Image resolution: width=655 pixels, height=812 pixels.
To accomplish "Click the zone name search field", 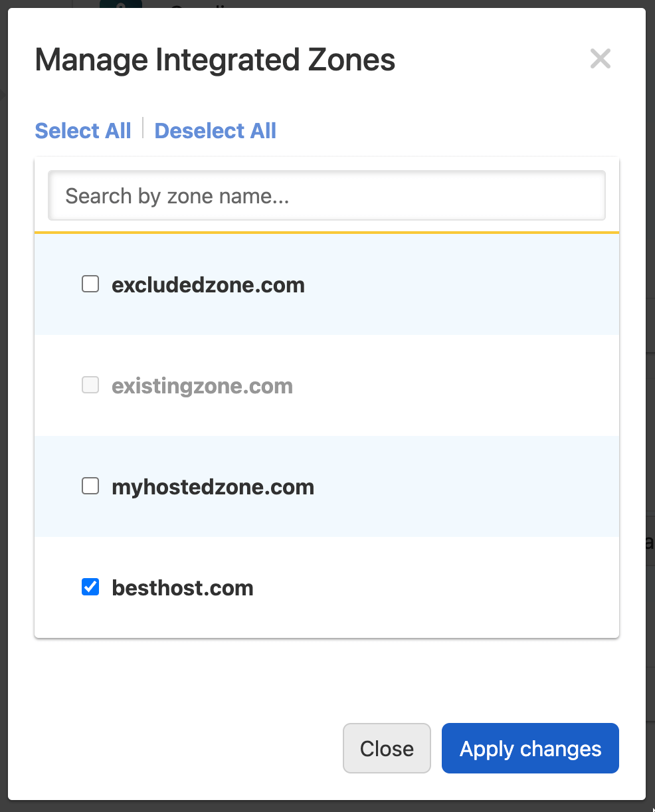I will pos(326,195).
